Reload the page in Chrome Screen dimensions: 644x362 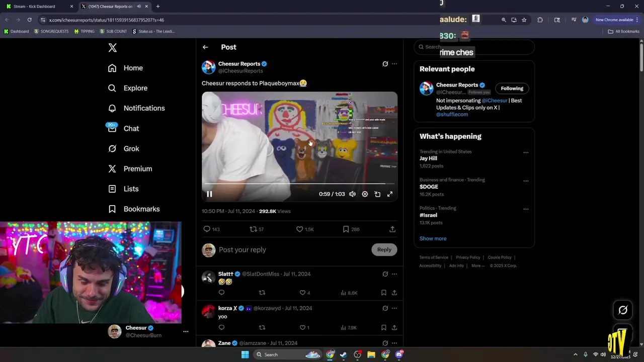(30, 20)
